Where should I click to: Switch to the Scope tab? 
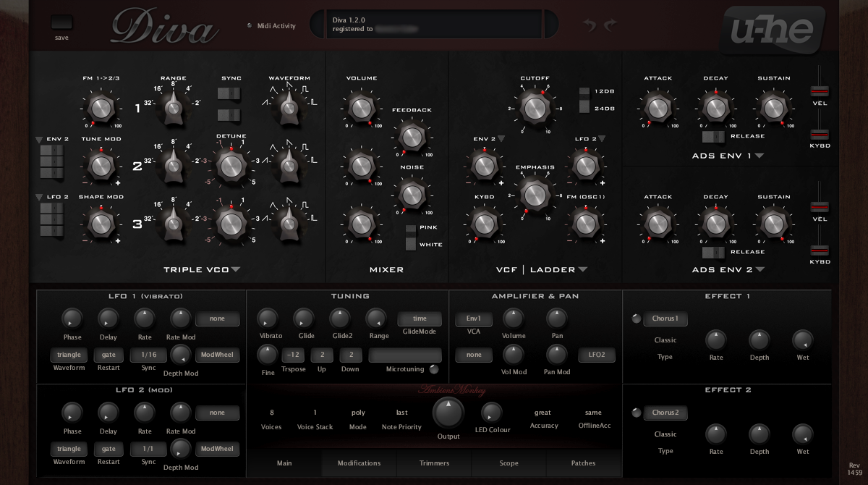tap(509, 463)
